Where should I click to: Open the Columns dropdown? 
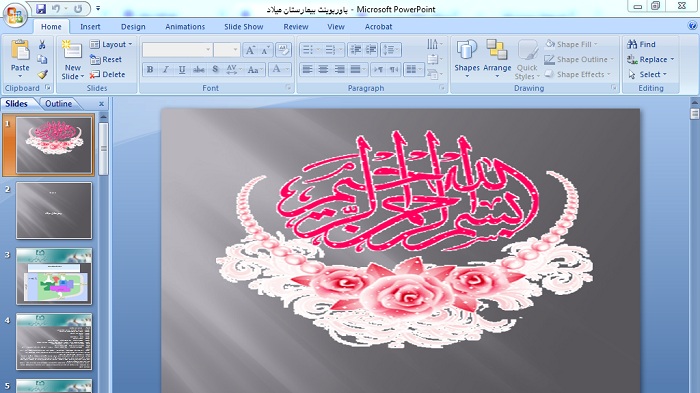tap(414, 69)
